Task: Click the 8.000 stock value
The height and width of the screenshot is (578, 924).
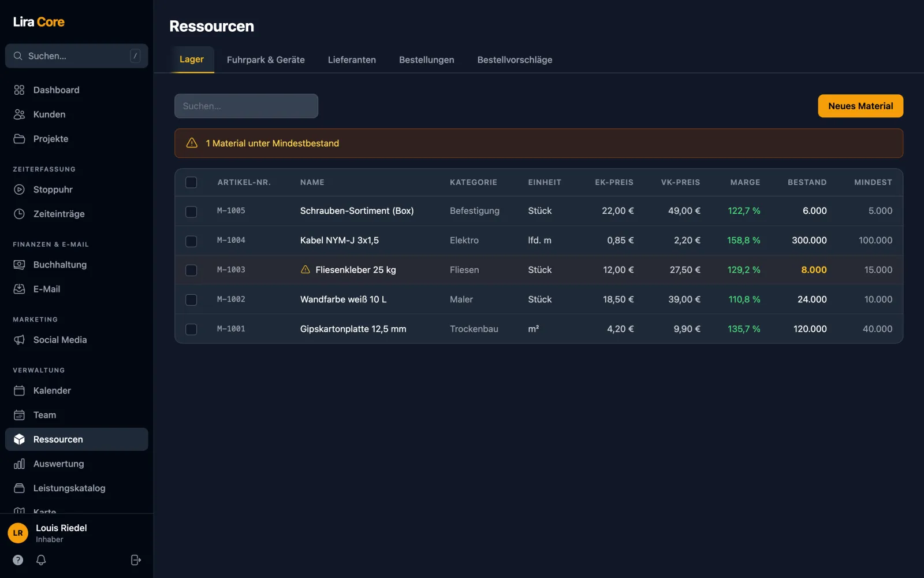Action: pos(814,270)
